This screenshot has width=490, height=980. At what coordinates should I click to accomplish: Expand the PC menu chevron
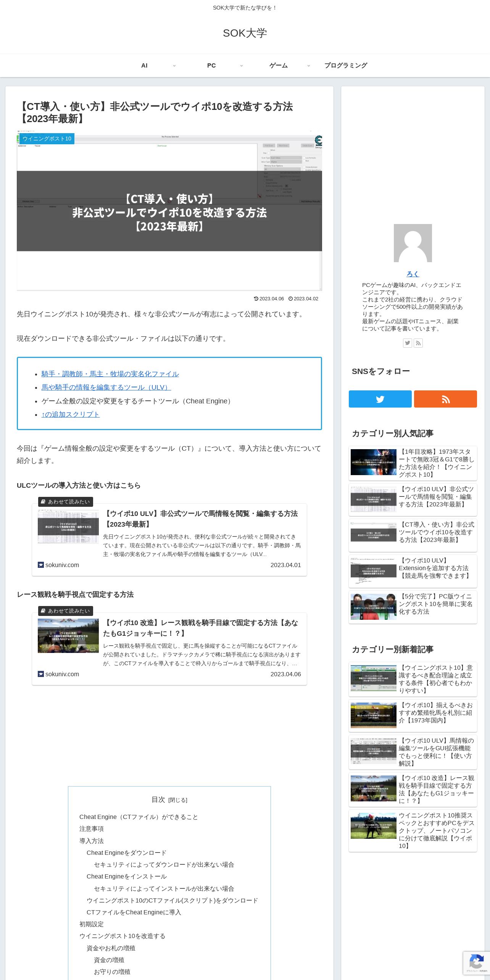[x=242, y=66]
